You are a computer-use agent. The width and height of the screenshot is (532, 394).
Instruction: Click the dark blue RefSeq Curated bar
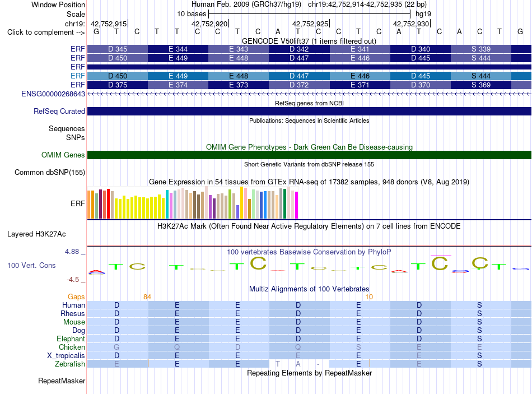pyautogui.click(x=309, y=112)
